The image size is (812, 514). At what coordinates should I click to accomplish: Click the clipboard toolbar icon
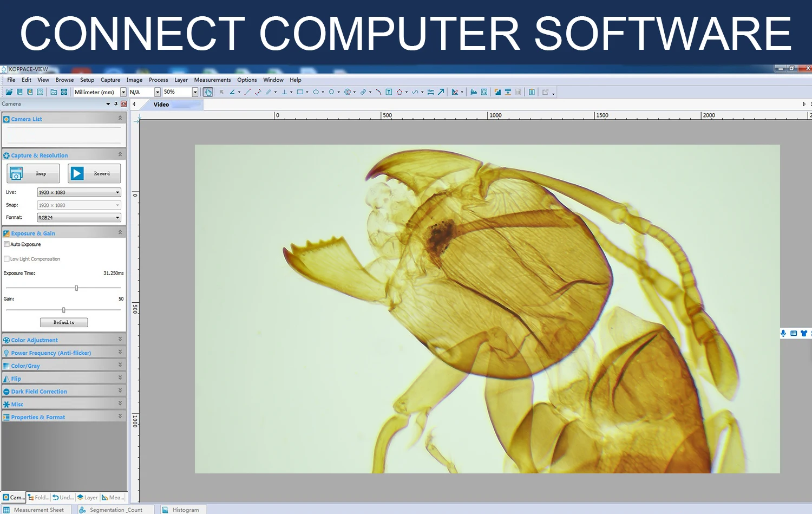pyautogui.click(x=532, y=92)
